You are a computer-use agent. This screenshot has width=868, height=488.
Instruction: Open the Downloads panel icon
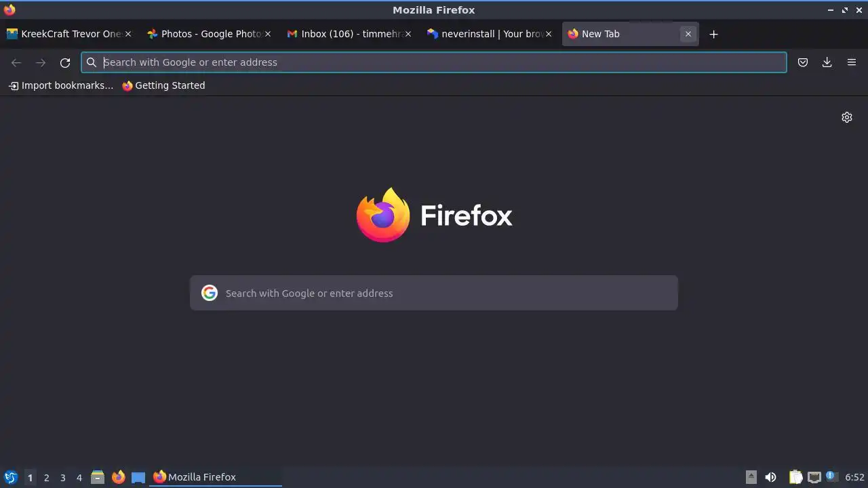point(827,62)
